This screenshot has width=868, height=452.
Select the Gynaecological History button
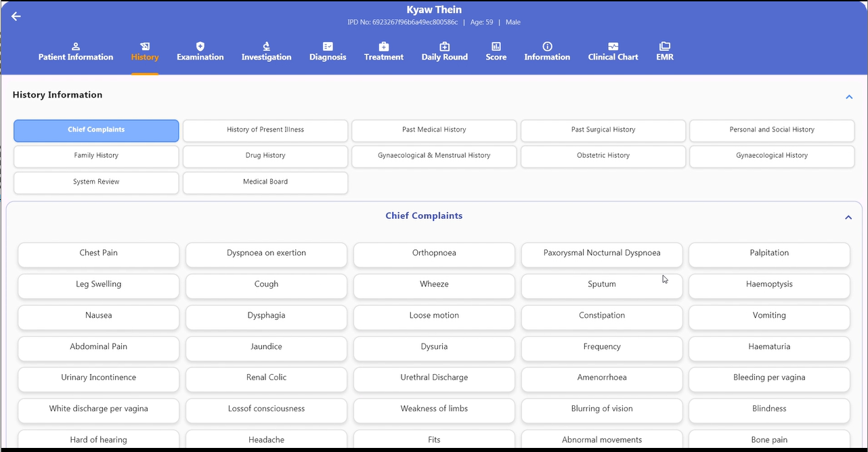[772, 156]
